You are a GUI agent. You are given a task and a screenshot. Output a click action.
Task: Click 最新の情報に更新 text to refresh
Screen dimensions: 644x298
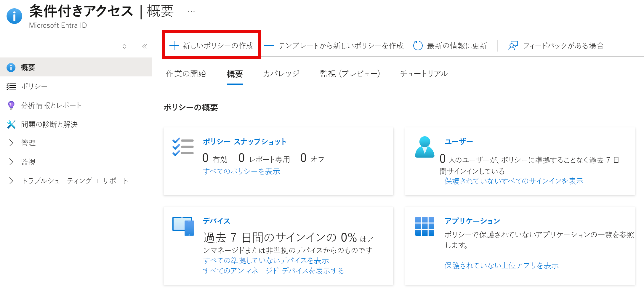tap(457, 46)
